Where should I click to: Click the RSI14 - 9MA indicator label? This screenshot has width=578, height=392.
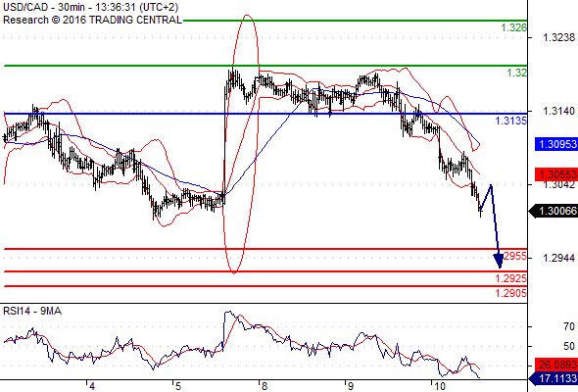click(x=32, y=312)
